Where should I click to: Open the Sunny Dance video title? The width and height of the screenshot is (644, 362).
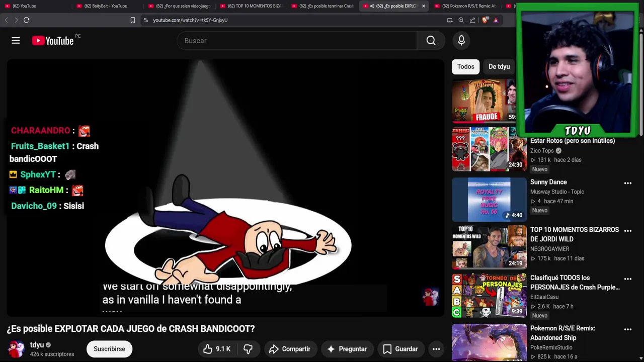[x=548, y=182]
